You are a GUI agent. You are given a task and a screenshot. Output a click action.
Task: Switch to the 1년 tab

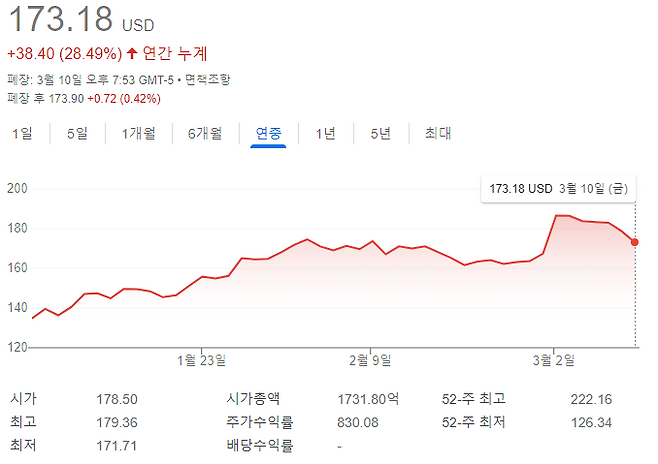click(325, 133)
